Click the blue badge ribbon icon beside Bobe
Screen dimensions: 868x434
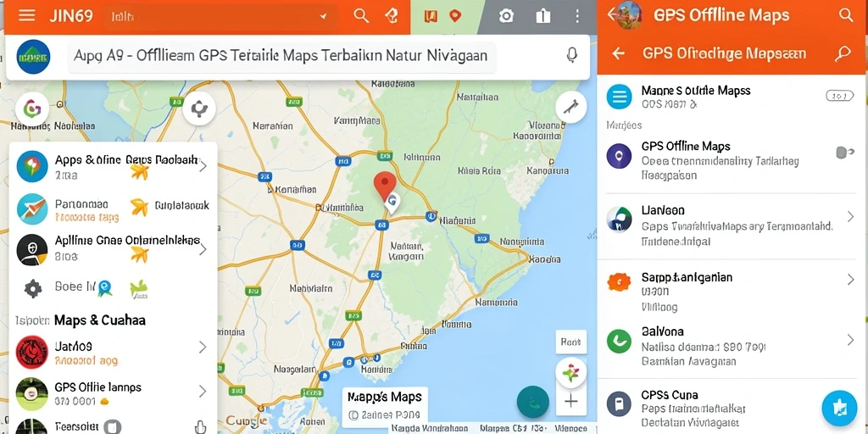pyautogui.click(x=104, y=288)
